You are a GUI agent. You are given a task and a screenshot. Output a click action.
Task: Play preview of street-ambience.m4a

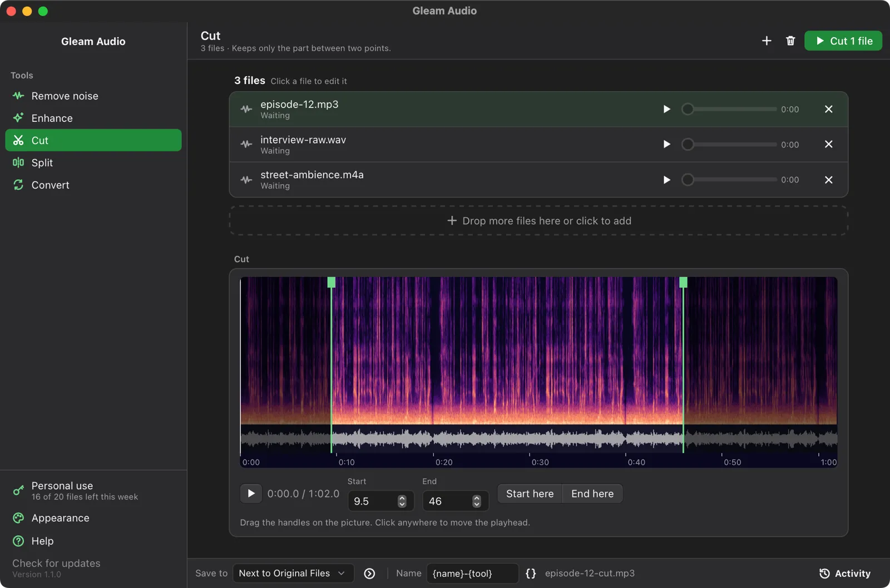[x=666, y=180]
